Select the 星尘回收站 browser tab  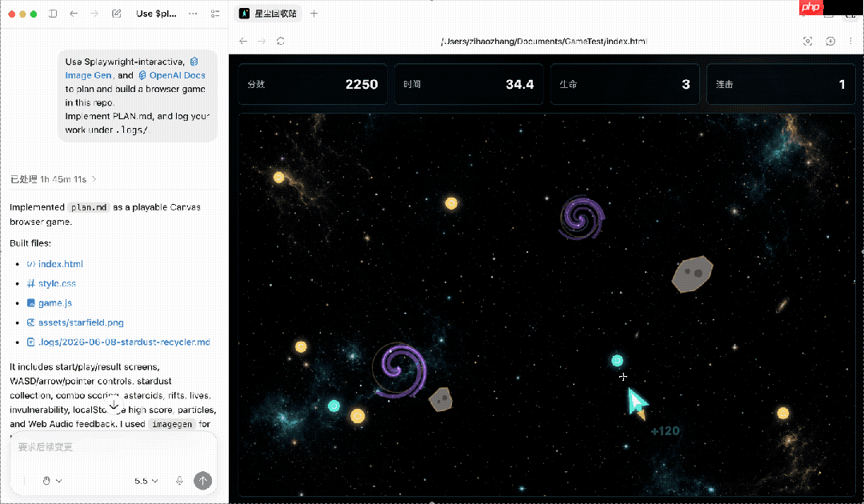tap(269, 14)
